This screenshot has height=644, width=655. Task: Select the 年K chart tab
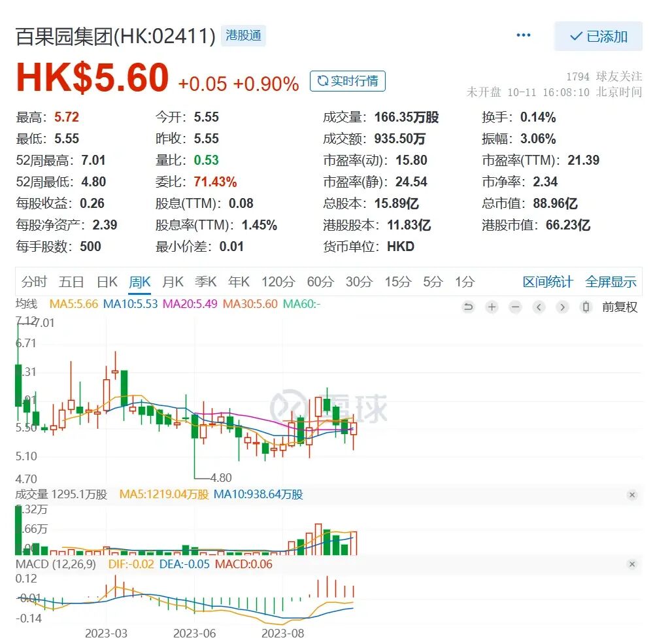[x=239, y=282]
